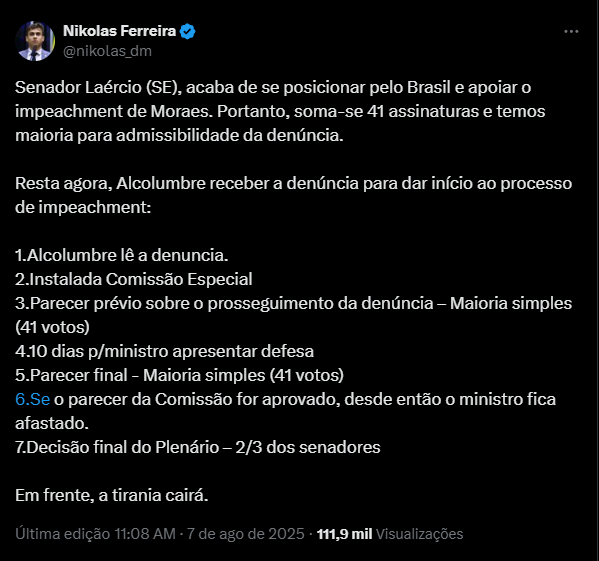Screen dimensions: 599x561
Task: Open the @nikolas_dm handle link
Action: click(x=107, y=51)
